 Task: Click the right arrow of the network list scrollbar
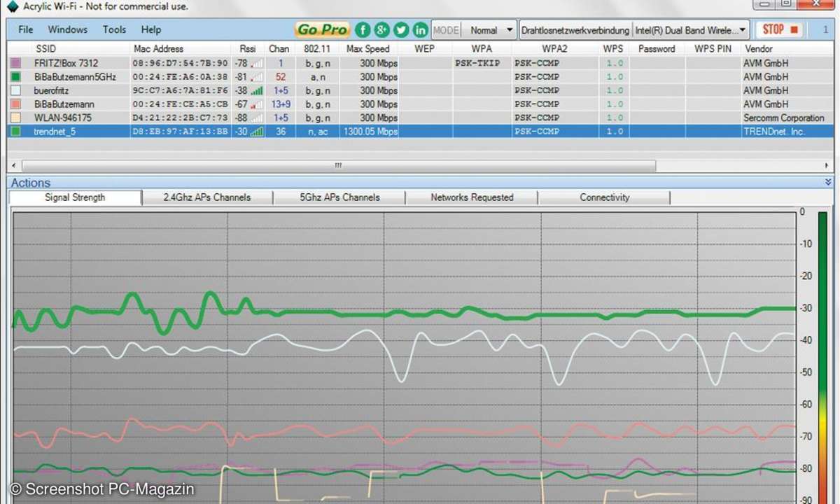click(x=827, y=166)
